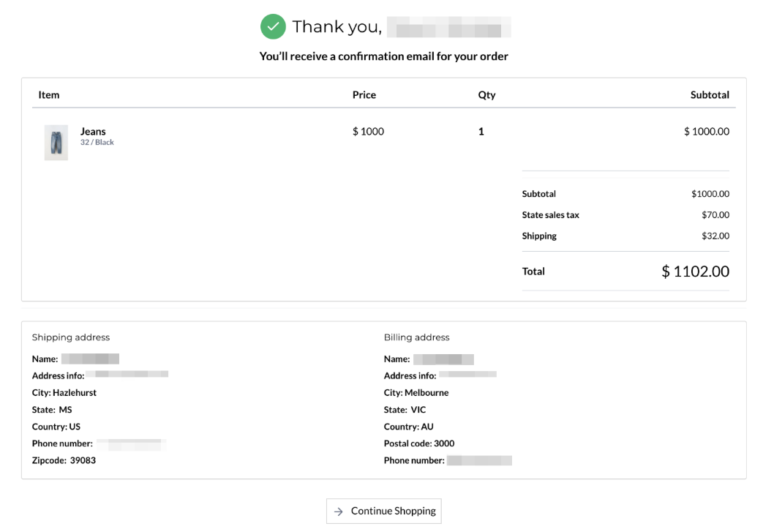Image resolution: width=774 pixels, height=532 pixels.
Task: Click the $70.00 state sales tax value
Action: [715, 215]
